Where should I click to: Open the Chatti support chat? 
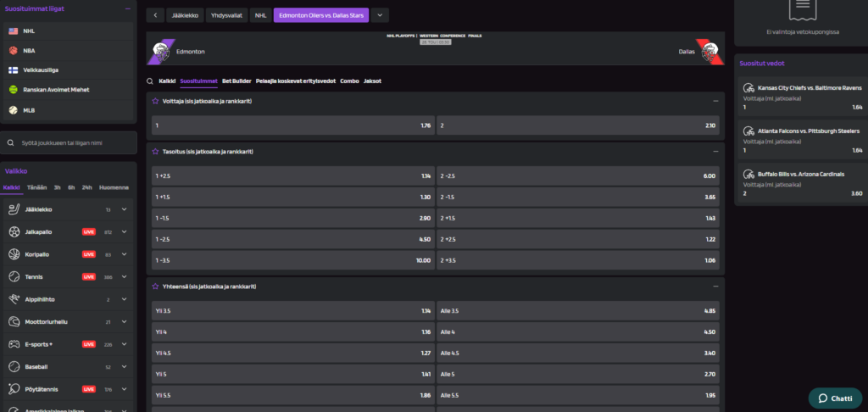835,398
